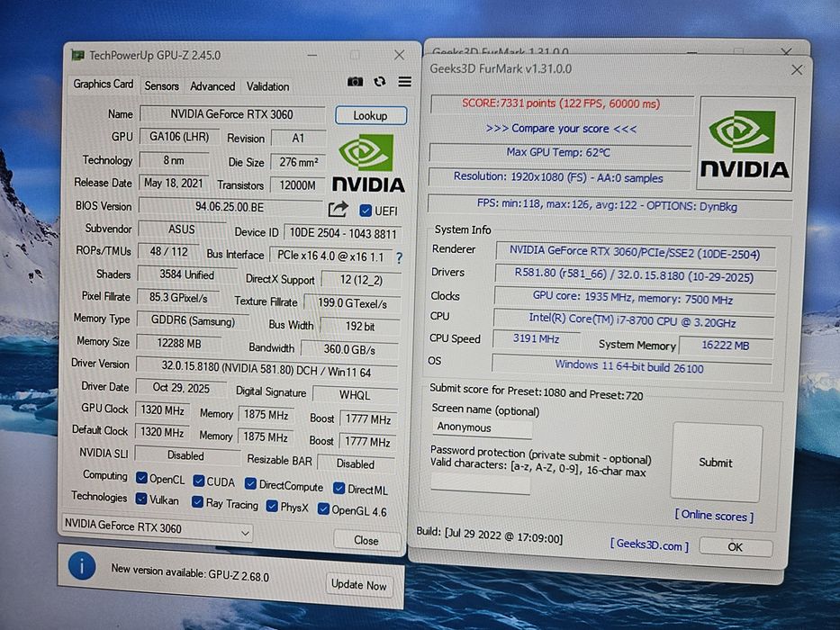Viewport: 840px width, 630px height.
Task: Click the BIOS Version value 94.06.25.00.BE
Action: [230, 207]
